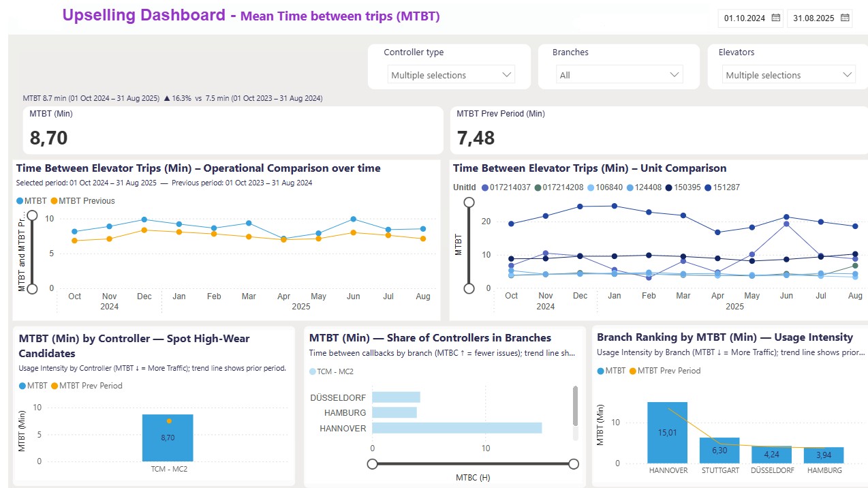The height and width of the screenshot is (488, 868).
Task: Click the MTBT legend marker in the operational chart
Action: [20, 201]
